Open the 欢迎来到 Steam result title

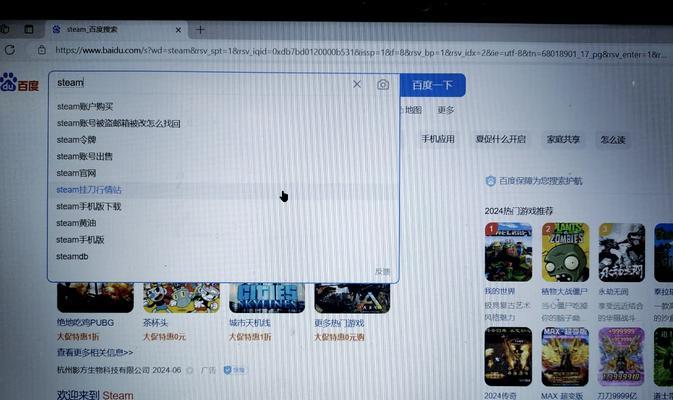click(x=95, y=395)
